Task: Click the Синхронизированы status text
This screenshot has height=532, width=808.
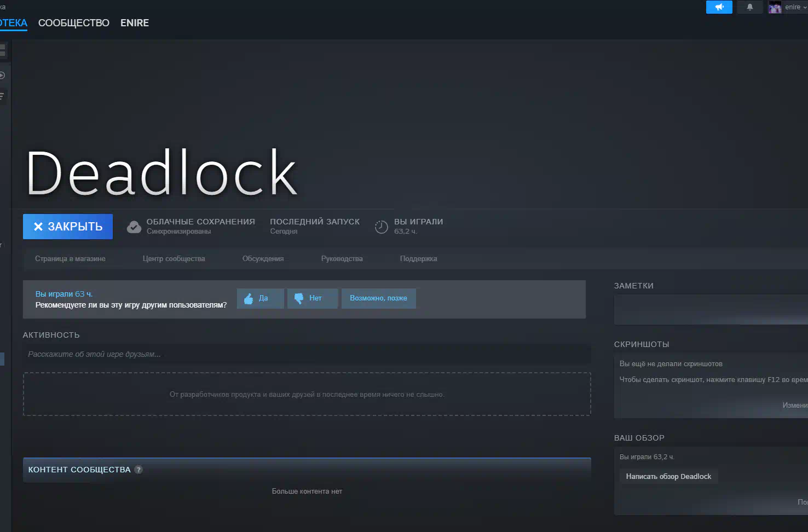Action: 178,232
